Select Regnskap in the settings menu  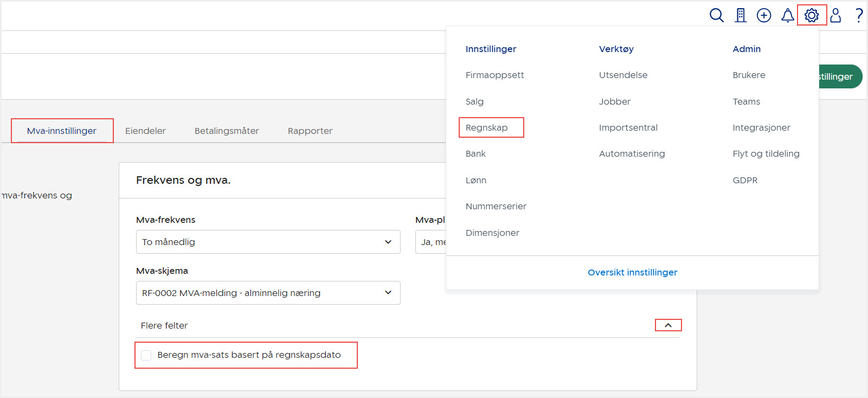pos(487,128)
